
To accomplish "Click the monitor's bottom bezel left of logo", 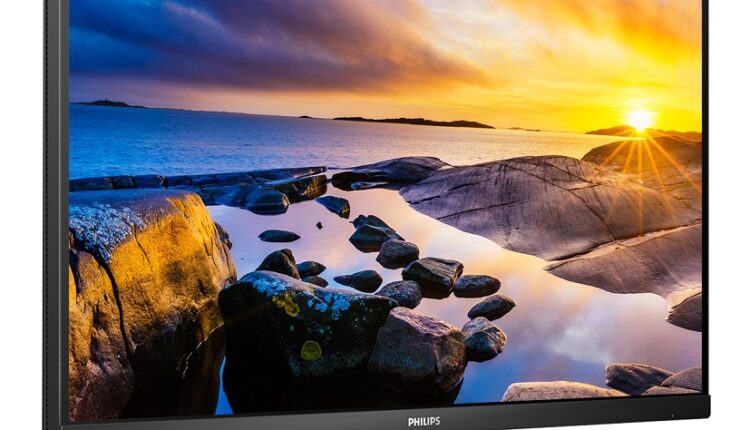I will pos(250,421).
